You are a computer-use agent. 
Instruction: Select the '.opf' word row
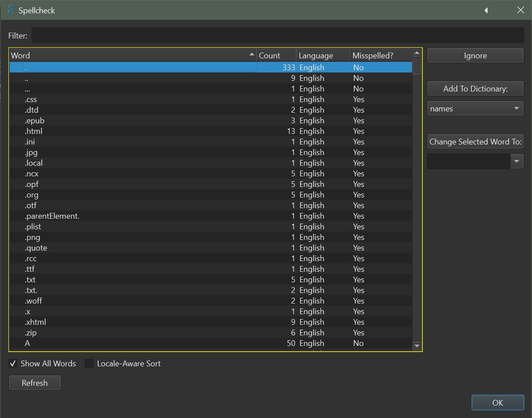(211, 184)
